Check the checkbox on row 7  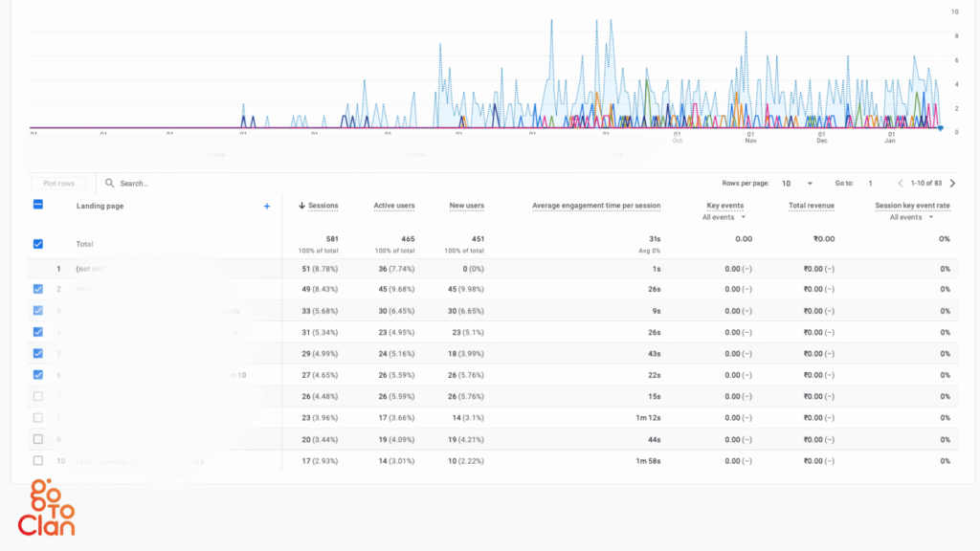point(38,396)
